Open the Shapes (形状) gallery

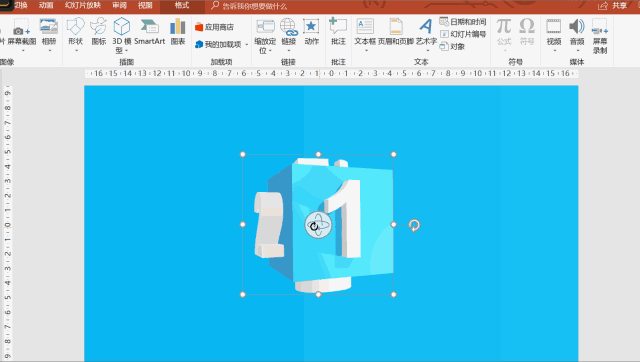tap(76, 32)
